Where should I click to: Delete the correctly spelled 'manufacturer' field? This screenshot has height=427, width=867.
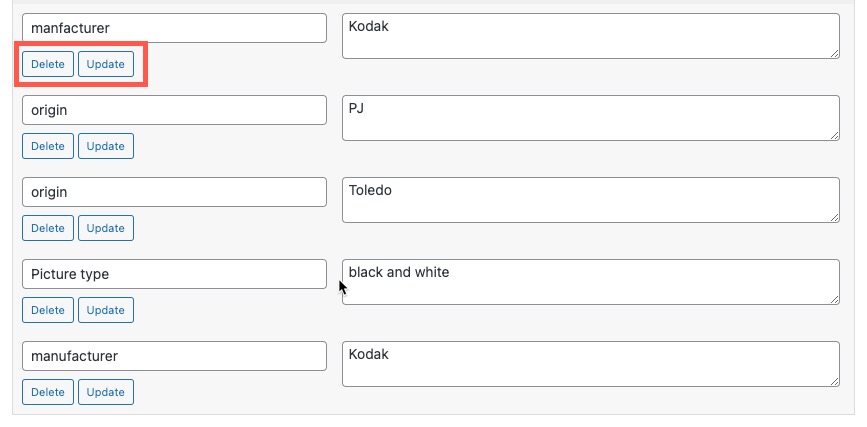tap(47, 392)
